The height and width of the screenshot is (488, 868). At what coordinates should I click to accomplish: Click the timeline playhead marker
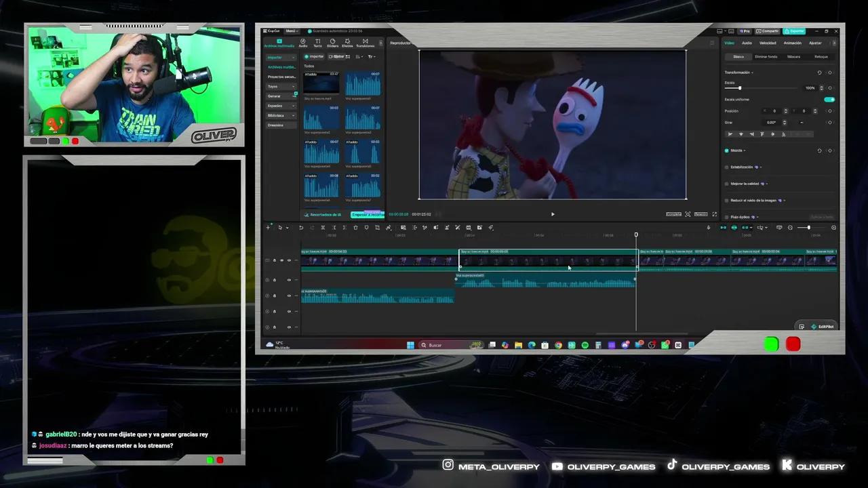click(636, 235)
